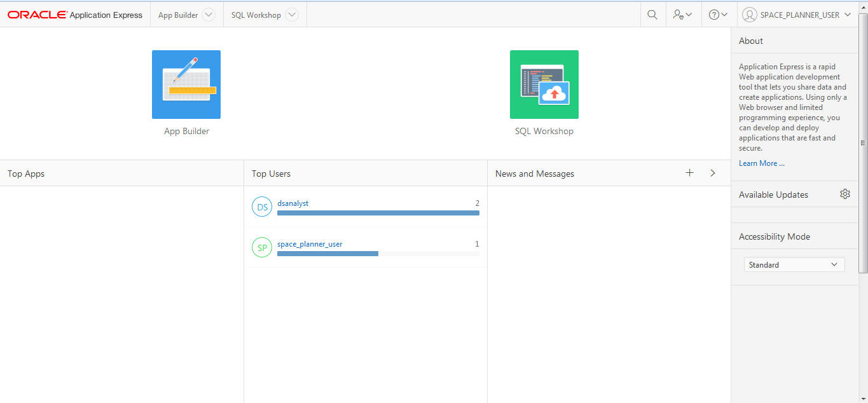Screen dimensions: 868x403
Task: Open the space_planner_user link
Action: [310, 244]
